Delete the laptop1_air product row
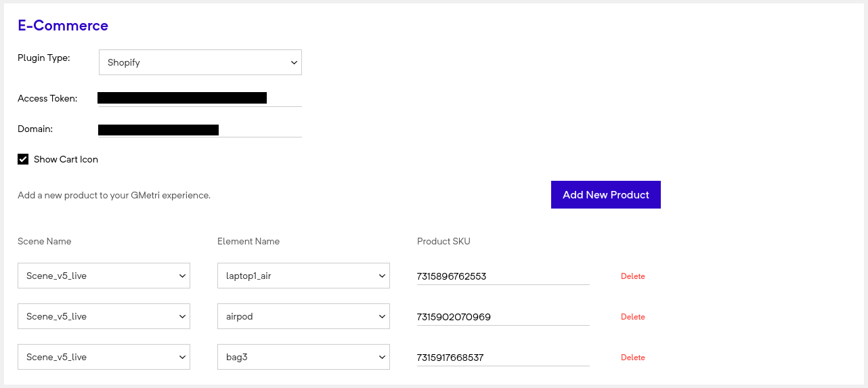868x388 pixels. coord(632,276)
